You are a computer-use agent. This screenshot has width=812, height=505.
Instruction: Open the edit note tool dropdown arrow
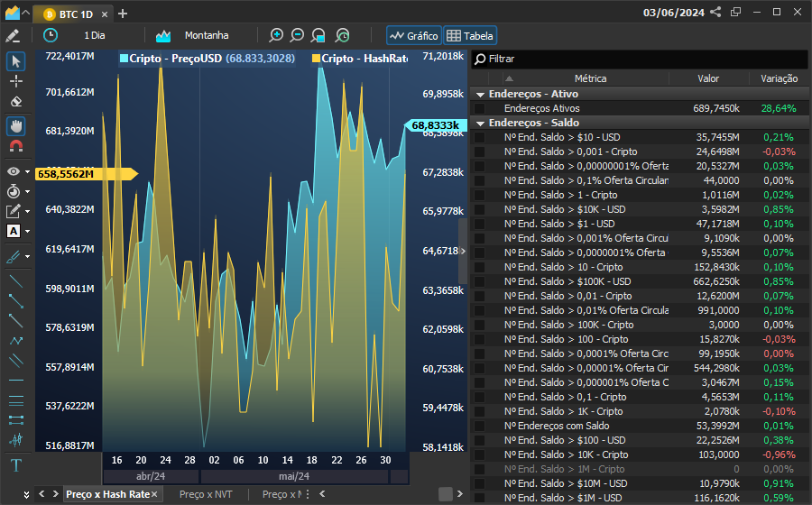click(27, 211)
